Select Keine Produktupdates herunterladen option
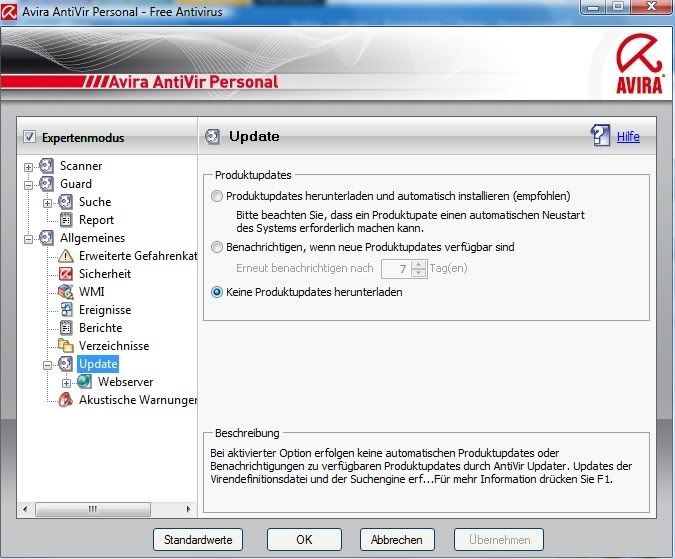This screenshot has height=559, width=675. (x=217, y=293)
